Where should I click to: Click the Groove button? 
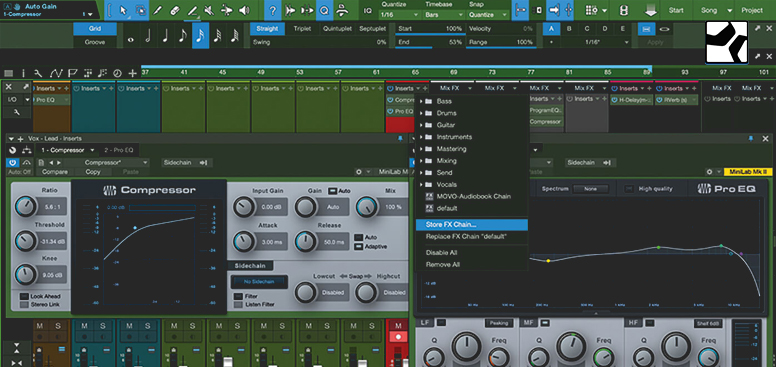(x=95, y=43)
